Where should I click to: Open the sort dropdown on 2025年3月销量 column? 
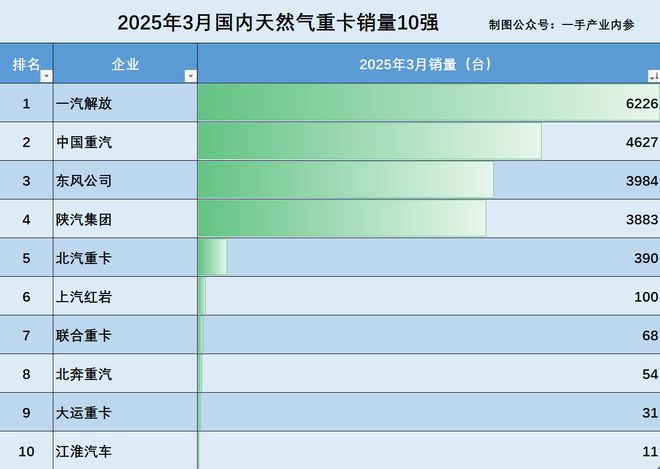pyautogui.click(x=654, y=76)
